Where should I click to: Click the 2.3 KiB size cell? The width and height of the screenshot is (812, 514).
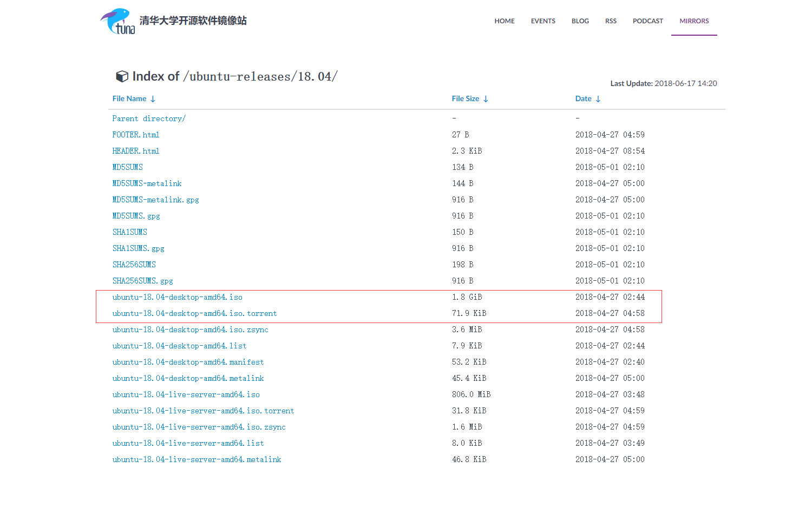tap(467, 151)
